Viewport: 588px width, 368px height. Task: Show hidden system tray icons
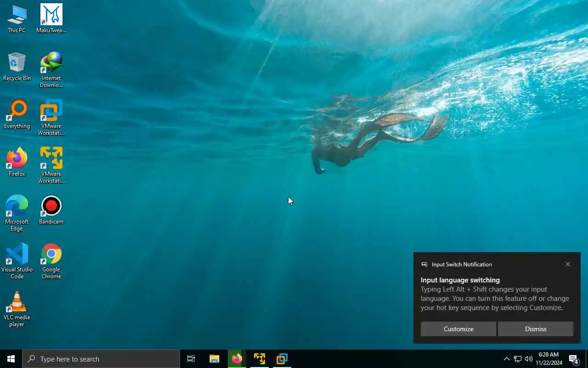(506, 359)
